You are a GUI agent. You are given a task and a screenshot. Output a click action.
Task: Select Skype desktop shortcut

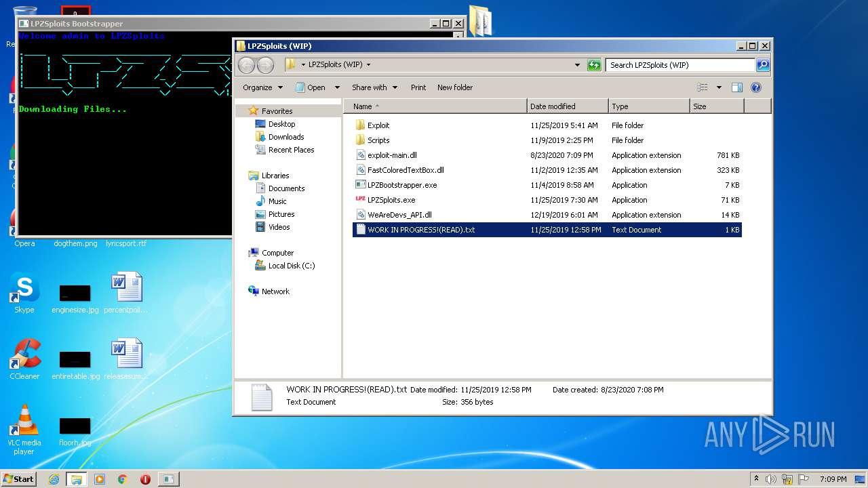[x=24, y=293]
